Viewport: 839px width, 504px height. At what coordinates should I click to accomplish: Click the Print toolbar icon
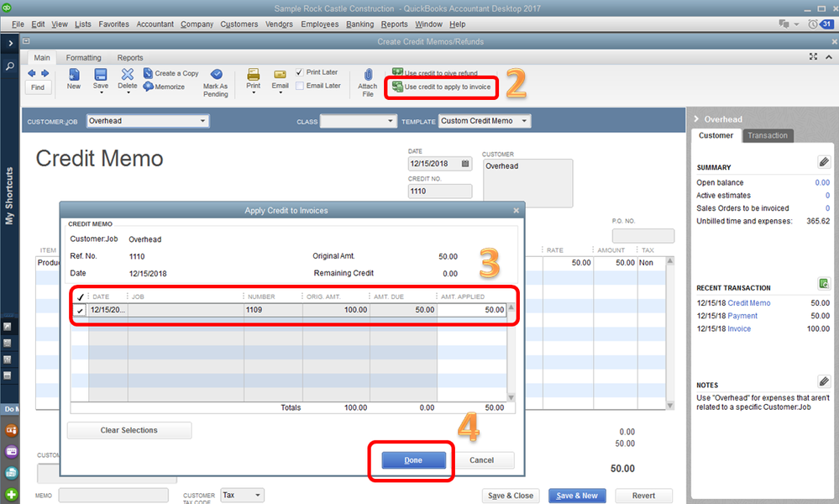[x=254, y=75]
